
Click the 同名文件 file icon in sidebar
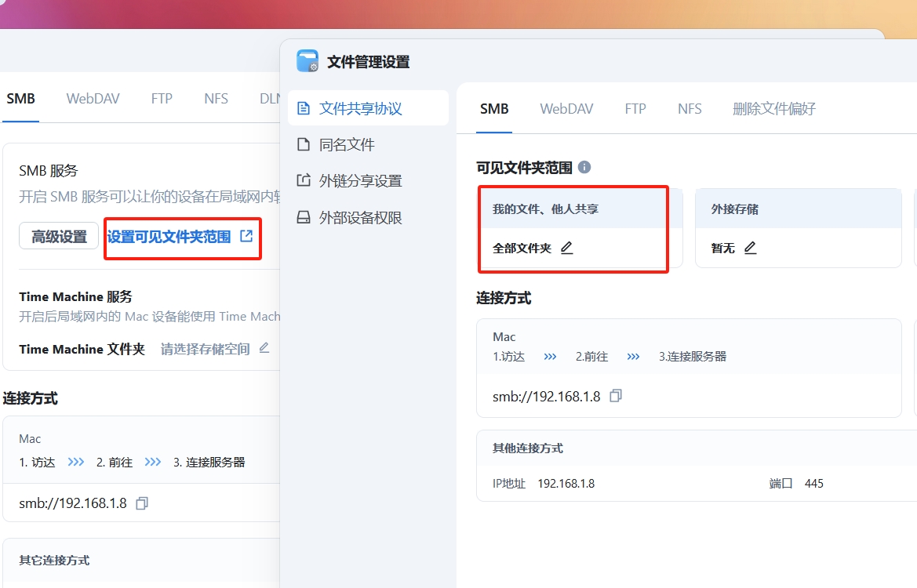click(304, 144)
